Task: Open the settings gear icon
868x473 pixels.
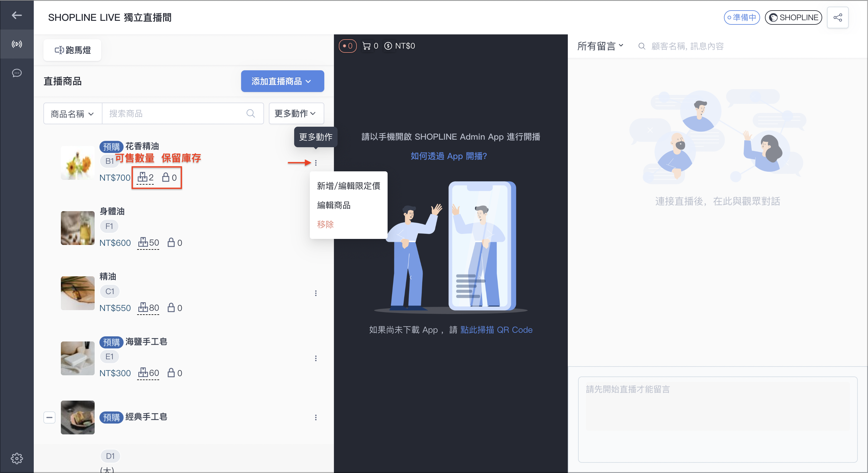Action: point(17,458)
